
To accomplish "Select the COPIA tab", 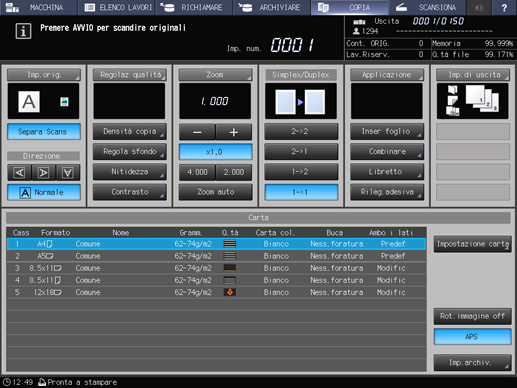I will [349, 7].
